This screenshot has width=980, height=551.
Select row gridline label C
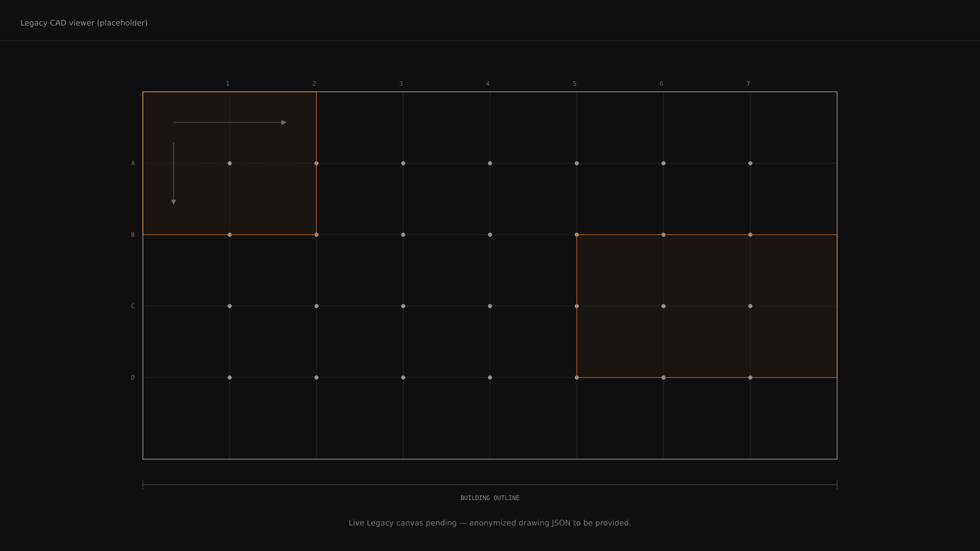[x=133, y=306]
